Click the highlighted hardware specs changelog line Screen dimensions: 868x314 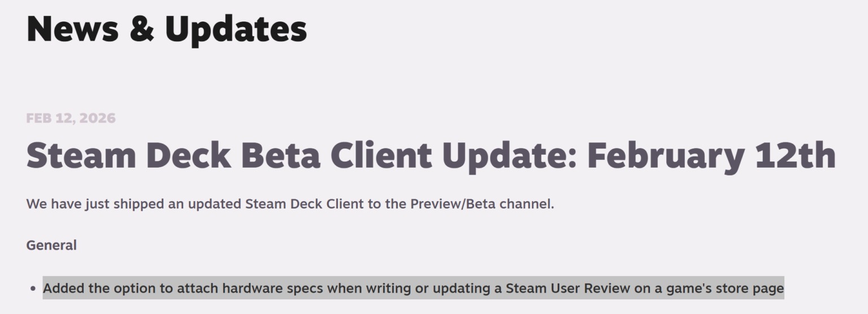413,288
